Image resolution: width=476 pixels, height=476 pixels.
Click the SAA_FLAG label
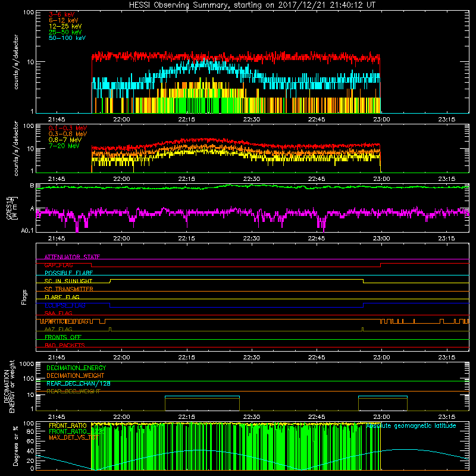pos(58,313)
